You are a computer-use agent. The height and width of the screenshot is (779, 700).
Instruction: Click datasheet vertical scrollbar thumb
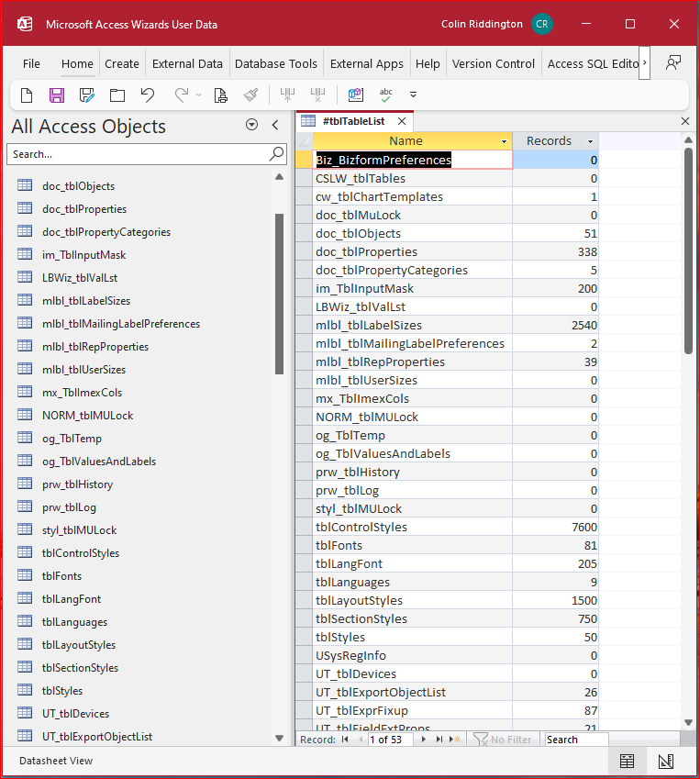pos(688,250)
